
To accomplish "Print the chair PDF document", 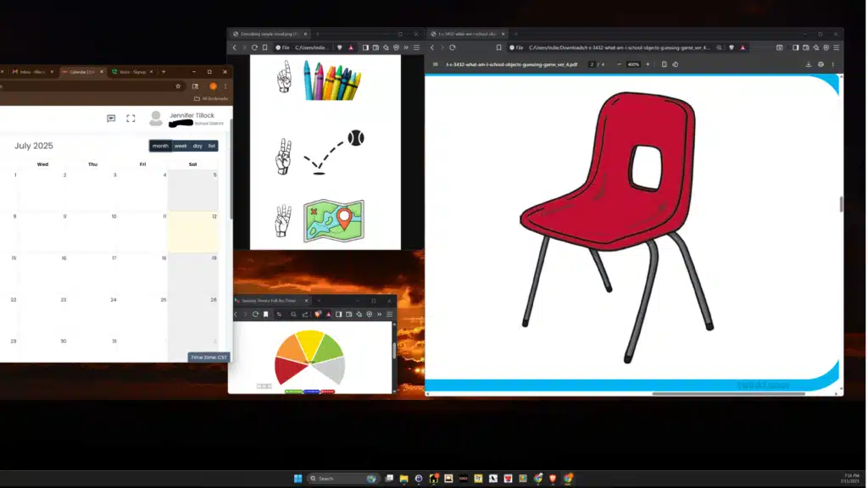I will point(821,64).
